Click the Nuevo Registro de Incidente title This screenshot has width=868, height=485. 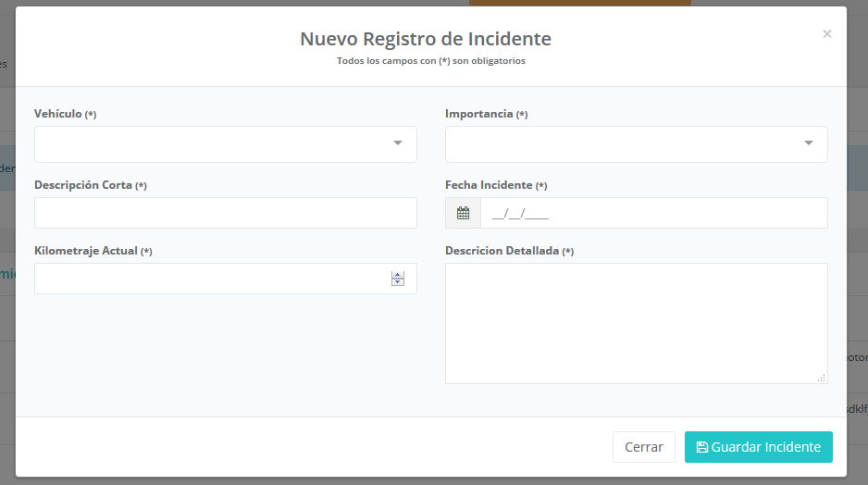click(x=425, y=39)
